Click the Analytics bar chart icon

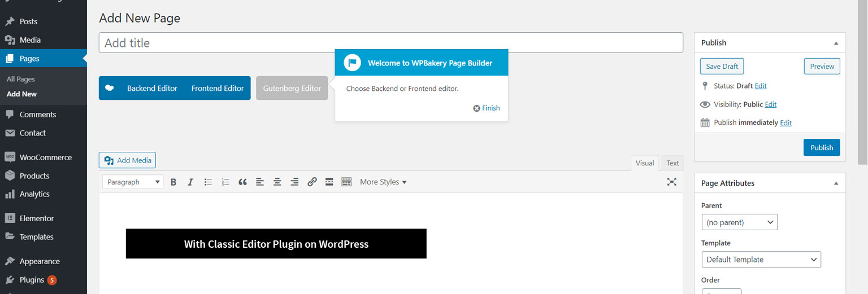pos(10,194)
